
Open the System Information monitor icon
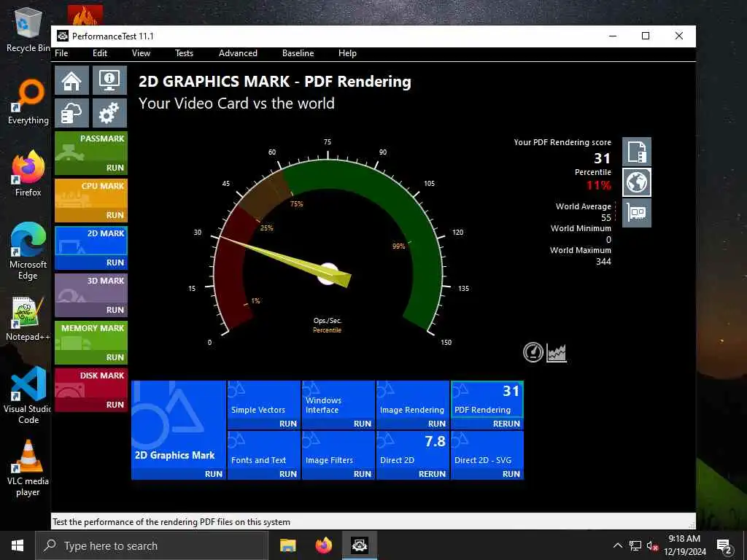tap(109, 80)
